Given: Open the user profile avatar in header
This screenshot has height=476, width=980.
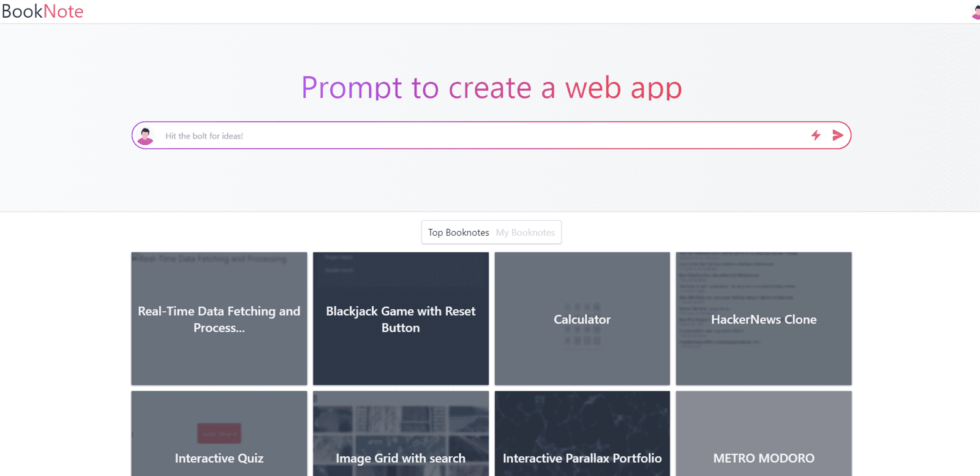Looking at the screenshot, I should 976,12.
